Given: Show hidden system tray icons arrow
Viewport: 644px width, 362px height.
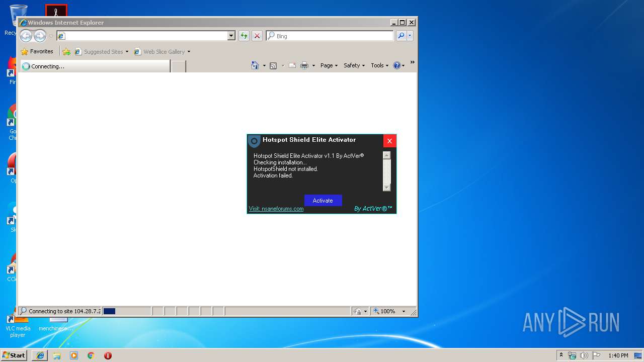Looking at the screenshot, I should [x=561, y=355].
